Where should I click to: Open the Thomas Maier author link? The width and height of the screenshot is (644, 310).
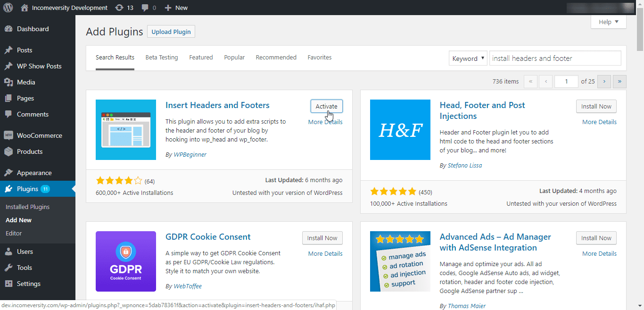pos(467,306)
